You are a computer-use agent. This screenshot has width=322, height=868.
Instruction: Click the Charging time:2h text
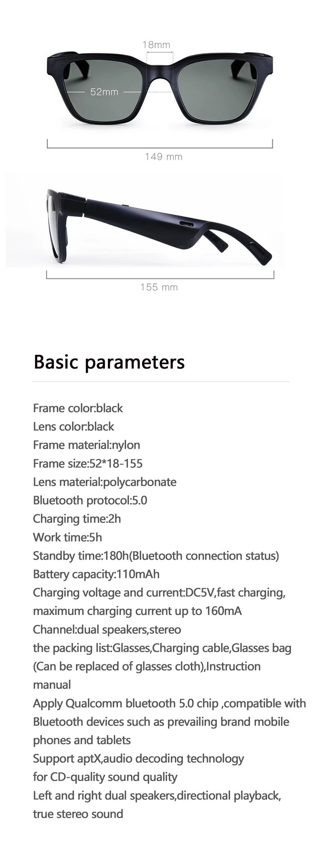click(x=77, y=519)
